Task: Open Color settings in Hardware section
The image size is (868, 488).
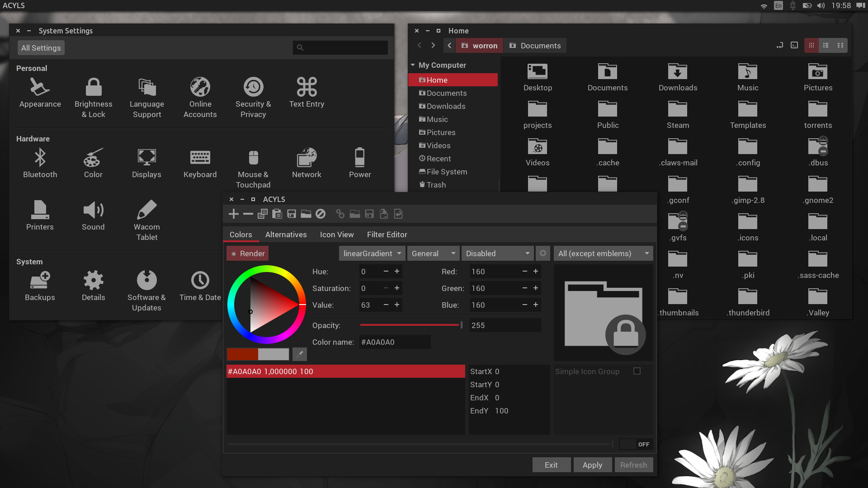Action: click(x=93, y=164)
